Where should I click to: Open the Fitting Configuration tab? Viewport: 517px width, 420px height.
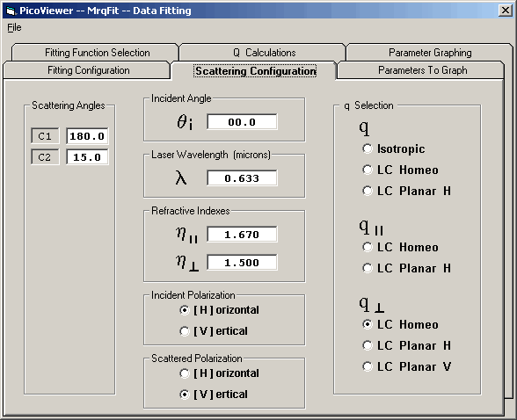click(x=88, y=70)
